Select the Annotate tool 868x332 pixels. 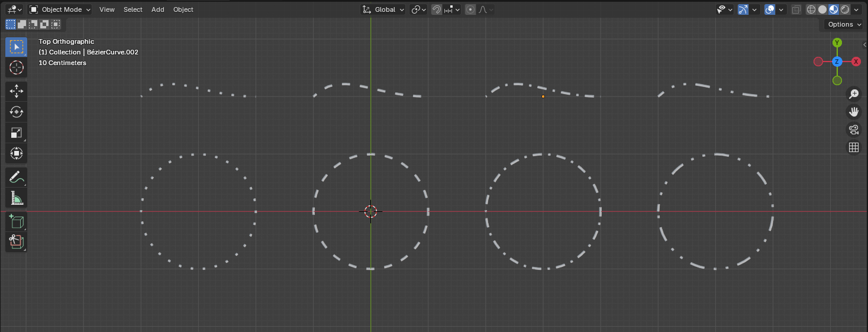[x=17, y=177]
